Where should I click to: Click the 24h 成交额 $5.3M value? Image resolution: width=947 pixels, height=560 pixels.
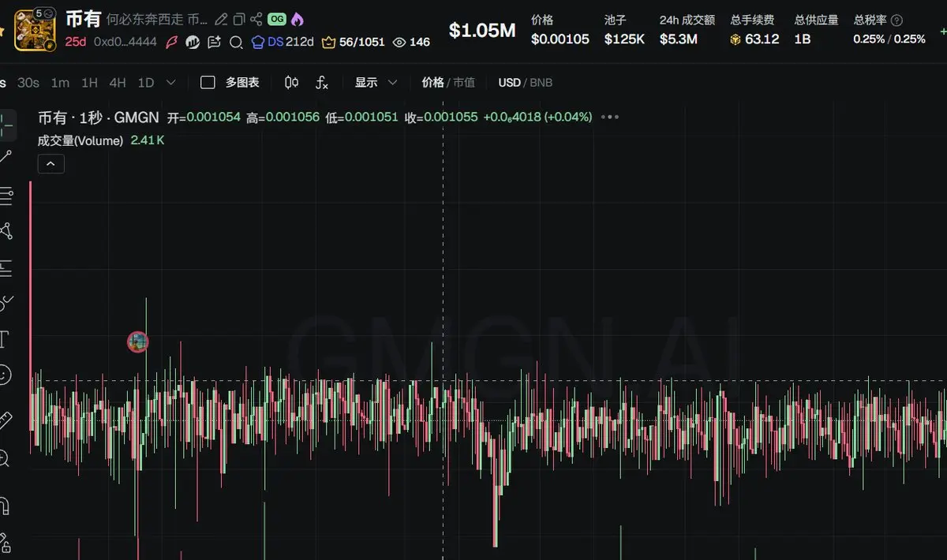679,39
